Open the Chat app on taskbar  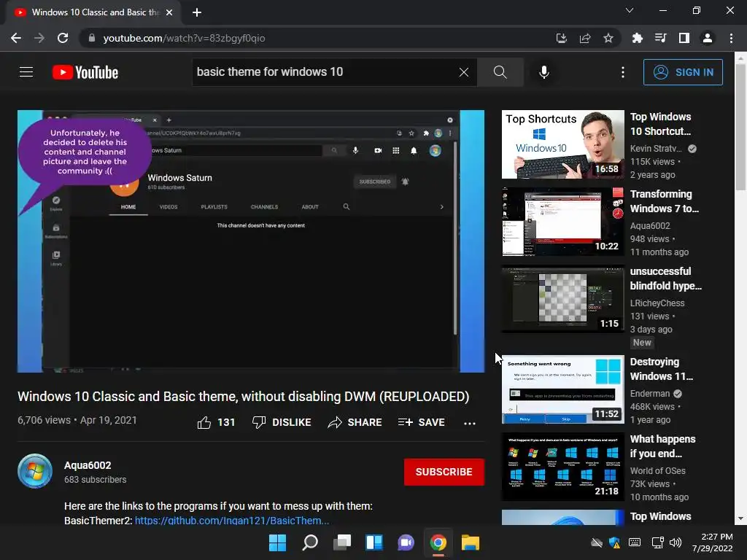click(406, 542)
